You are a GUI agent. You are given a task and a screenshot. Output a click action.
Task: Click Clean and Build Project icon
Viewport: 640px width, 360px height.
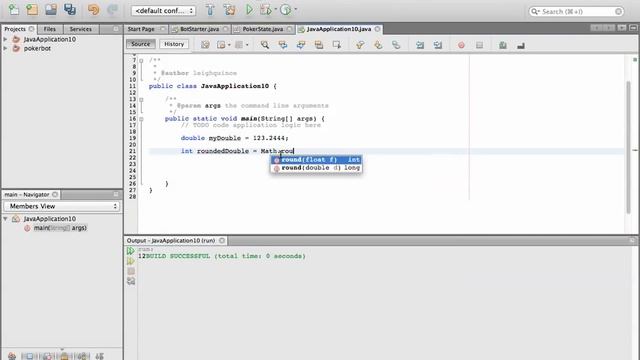pyautogui.click(x=229, y=10)
